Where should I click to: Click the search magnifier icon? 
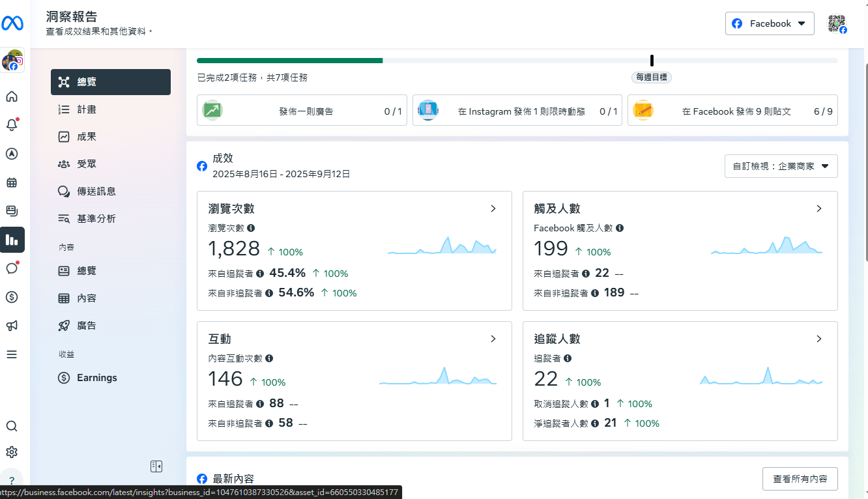click(12, 426)
